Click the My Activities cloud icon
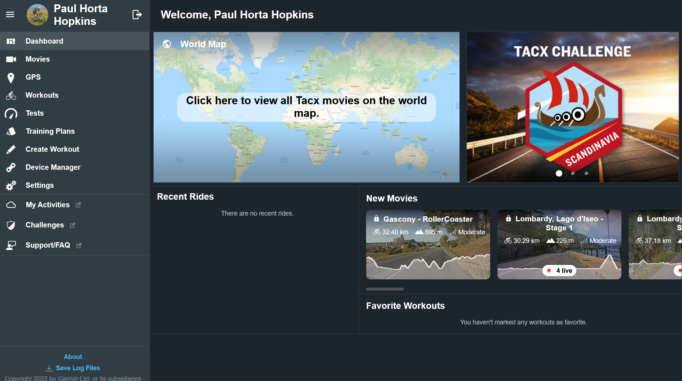This screenshot has height=381, width=682. coord(11,205)
